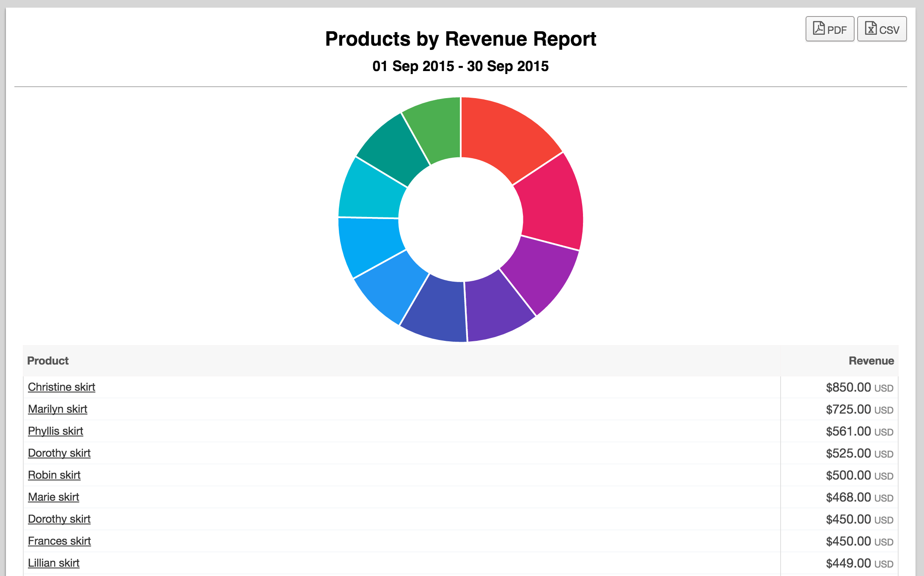Open the Lillian skirt product link
924x576 pixels.
54,563
